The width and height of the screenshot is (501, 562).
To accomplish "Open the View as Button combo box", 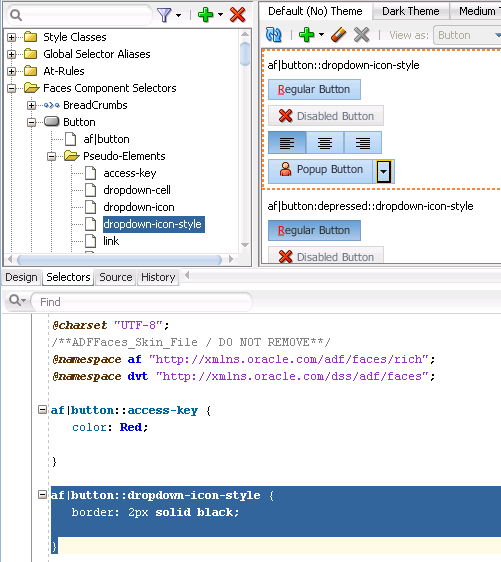I will coord(467,35).
